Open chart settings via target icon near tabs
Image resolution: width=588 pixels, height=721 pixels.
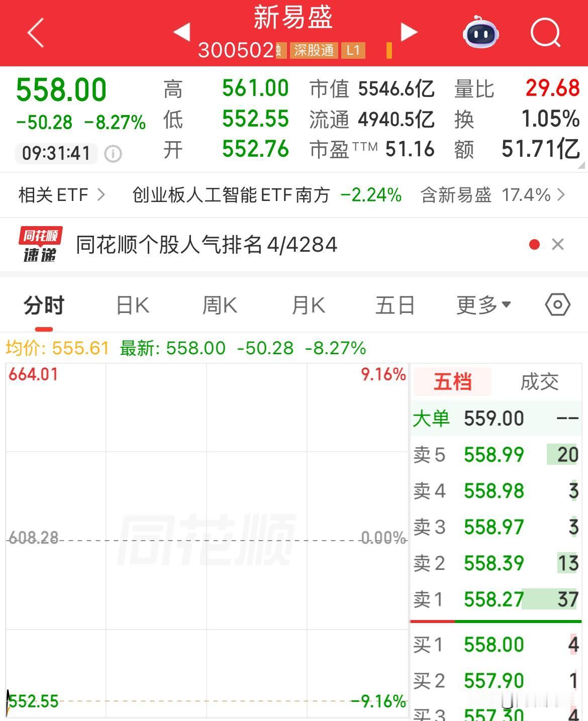tap(557, 304)
